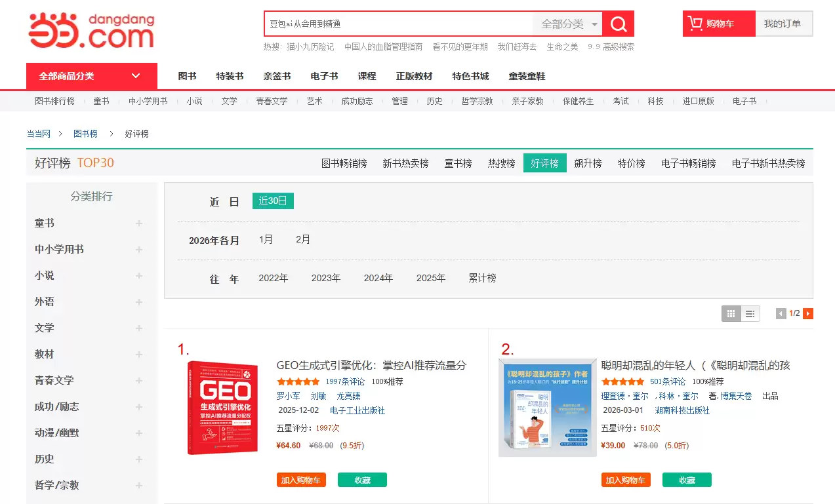The width and height of the screenshot is (835, 504).
Task: Select the 累计榜 cumulative ranking option
Action: point(482,278)
